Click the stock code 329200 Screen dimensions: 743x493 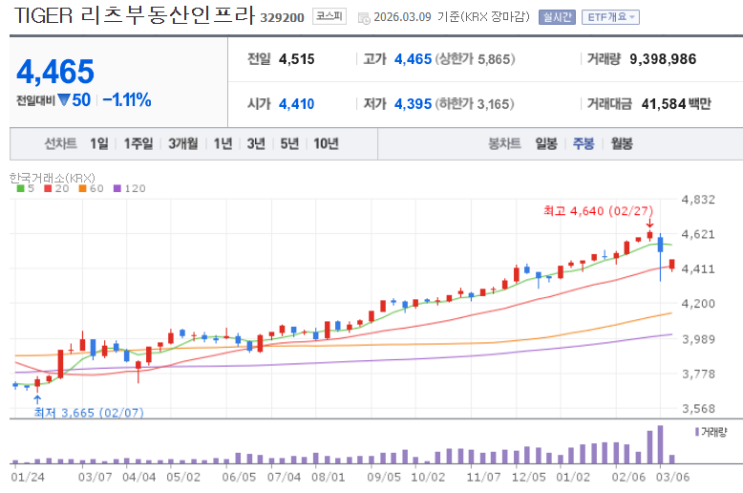pos(282,18)
